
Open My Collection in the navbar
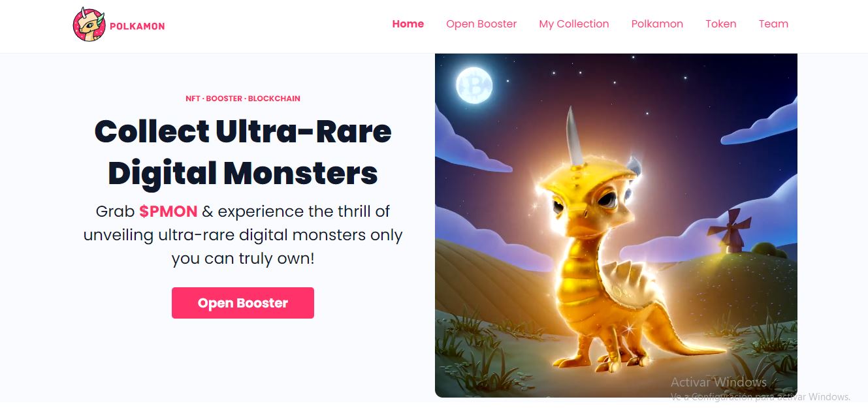574,24
